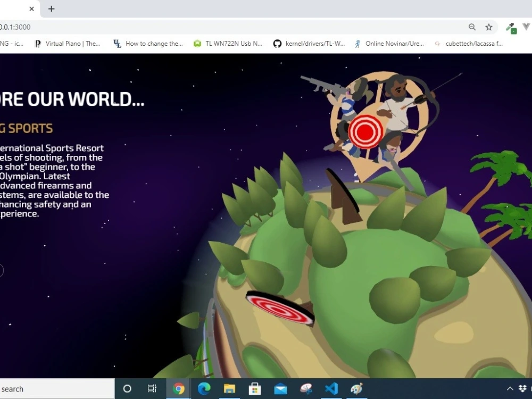Switch to Chrome in the taskbar

(178, 389)
